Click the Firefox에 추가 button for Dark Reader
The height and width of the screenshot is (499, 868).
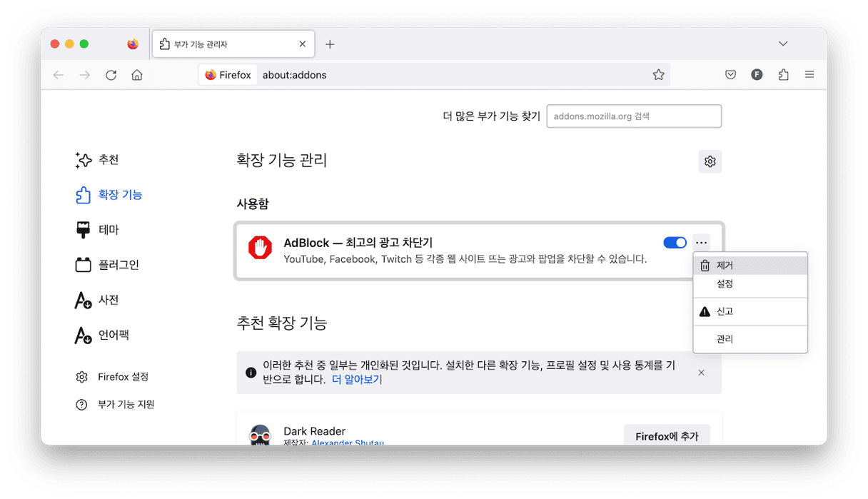tap(667, 435)
